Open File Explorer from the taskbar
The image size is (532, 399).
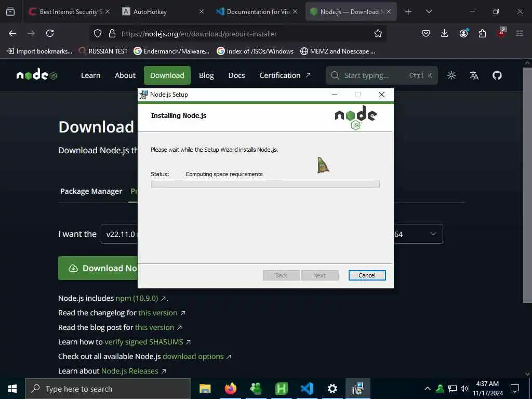click(205, 389)
